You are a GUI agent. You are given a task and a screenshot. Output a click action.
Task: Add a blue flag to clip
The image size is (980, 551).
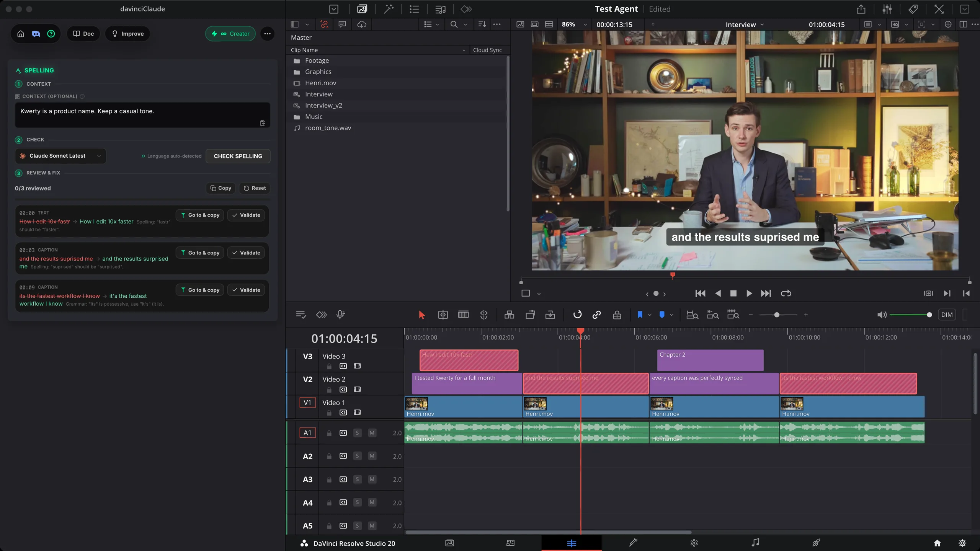(x=640, y=315)
